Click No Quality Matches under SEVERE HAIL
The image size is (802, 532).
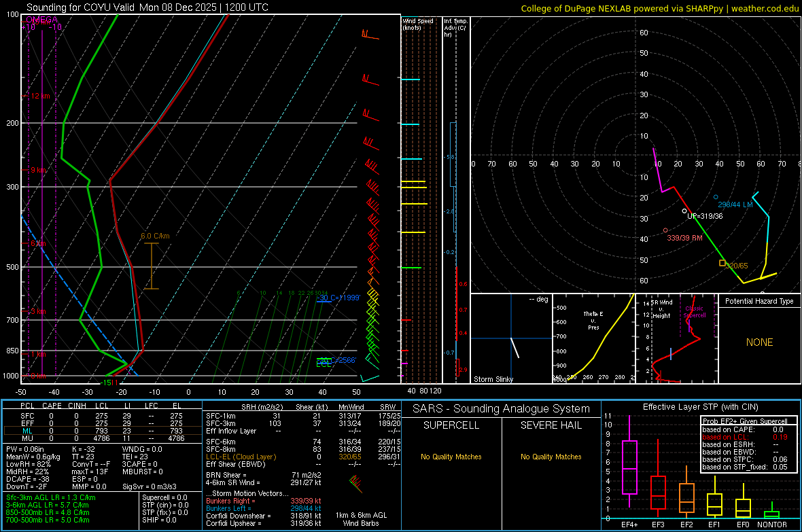pyautogui.click(x=551, y=457)
